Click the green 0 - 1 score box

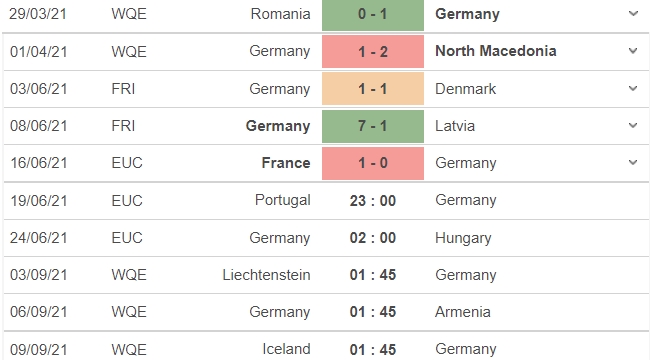pyautogui.click(x=373, y=15)
